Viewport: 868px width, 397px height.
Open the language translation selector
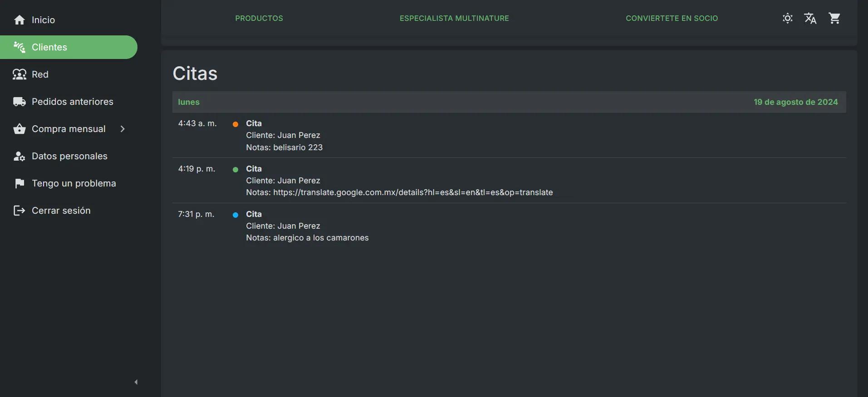click(810, 18)
